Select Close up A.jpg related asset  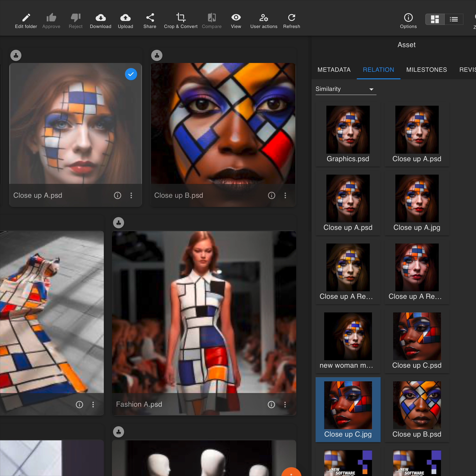(x=417, y=203)
